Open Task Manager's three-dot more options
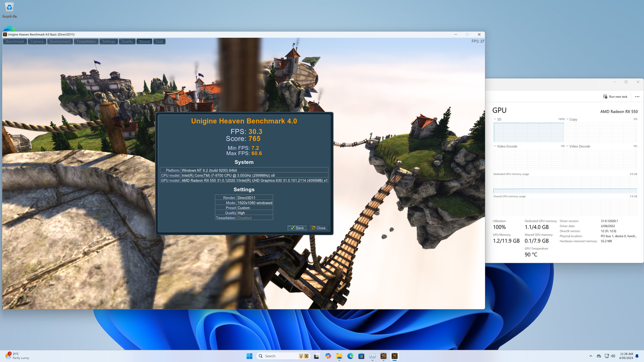The height and width of the screenshot is (362, 644). pyautogui.click(x=637, y=97)
